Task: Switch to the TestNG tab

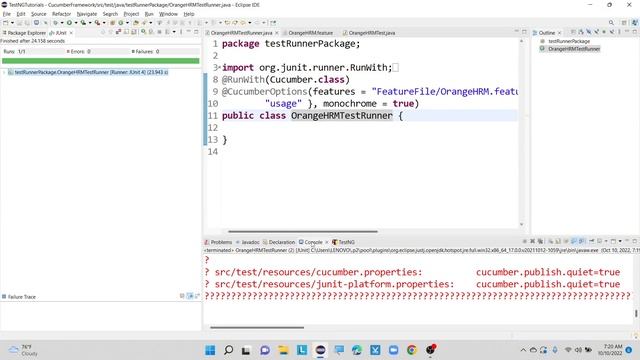Action: (x=343, y=242)
